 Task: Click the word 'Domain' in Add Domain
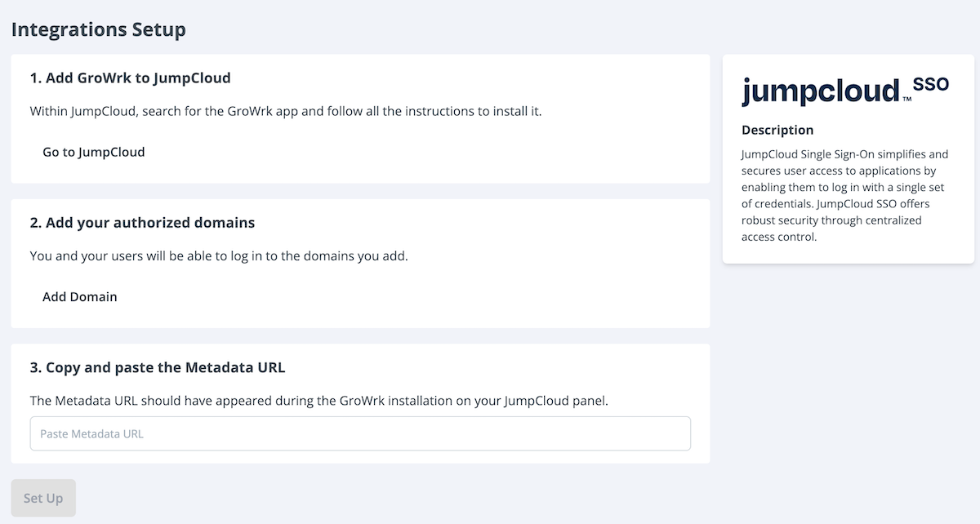94,297
